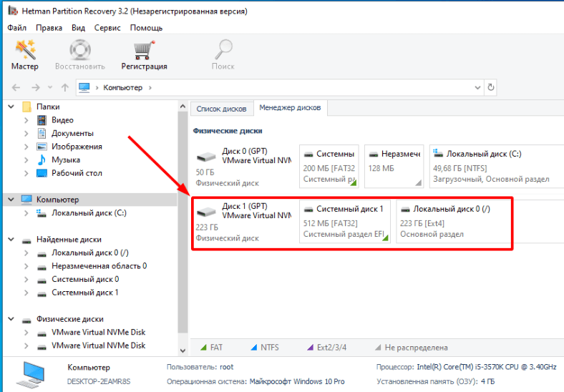Select the Документы folder icon
Image resolution: width=564 pixels, height=392 pixels.
click(x=42, y=134)
